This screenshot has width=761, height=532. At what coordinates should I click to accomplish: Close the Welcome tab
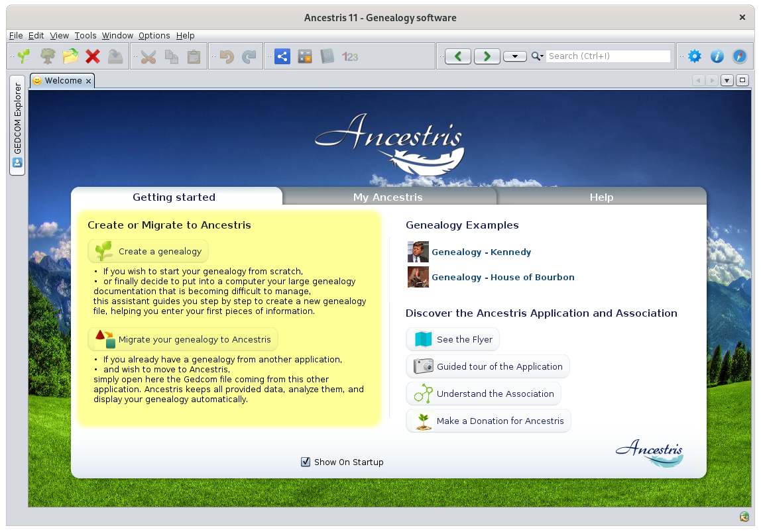88,81
